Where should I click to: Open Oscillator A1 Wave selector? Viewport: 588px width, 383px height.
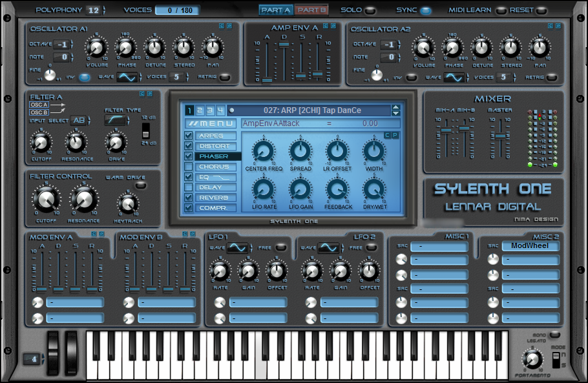127,78
